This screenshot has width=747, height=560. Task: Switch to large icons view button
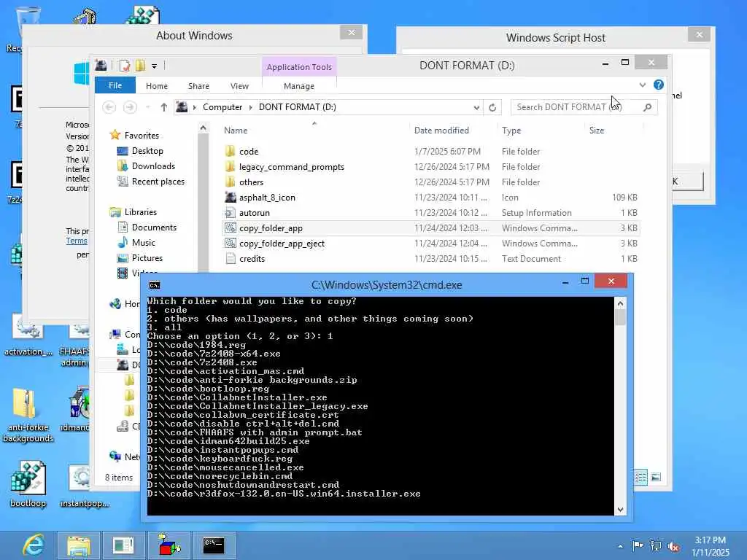coord(656,477)
